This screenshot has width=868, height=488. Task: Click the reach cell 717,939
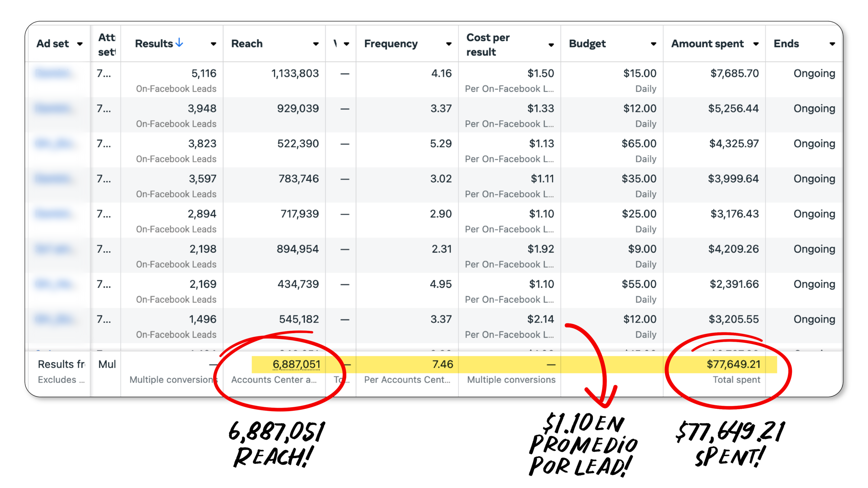[x=300, y=214]
